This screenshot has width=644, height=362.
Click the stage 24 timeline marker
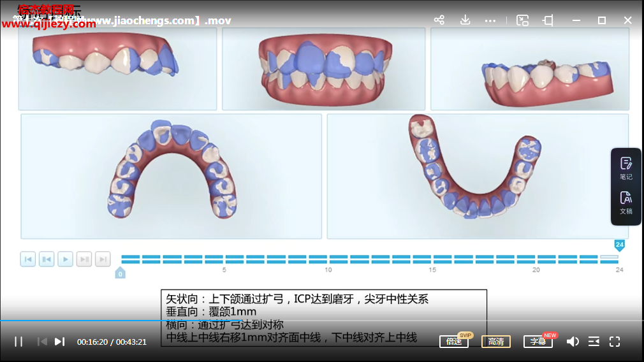[x=619, y=245]
